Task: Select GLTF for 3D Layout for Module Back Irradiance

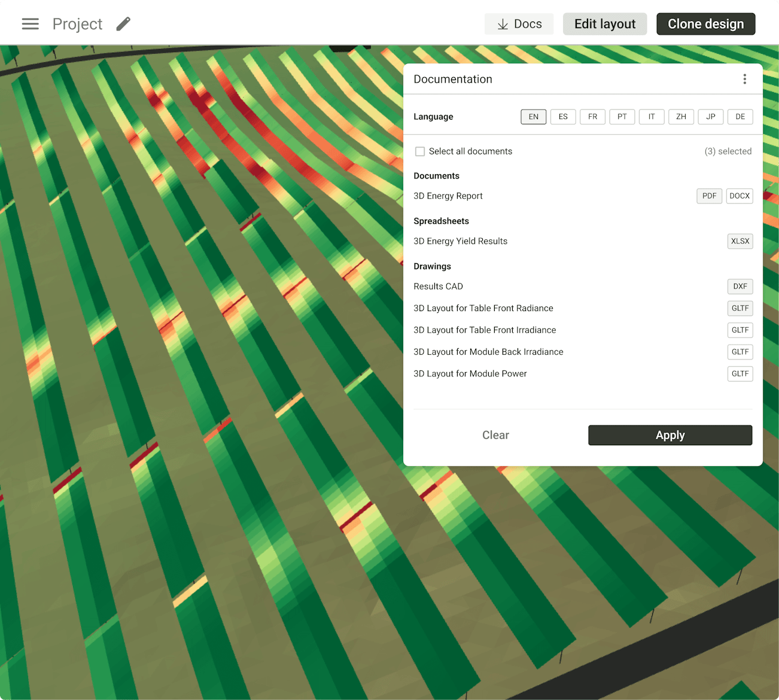Action: pyautogui.click(x=740, y=352)
